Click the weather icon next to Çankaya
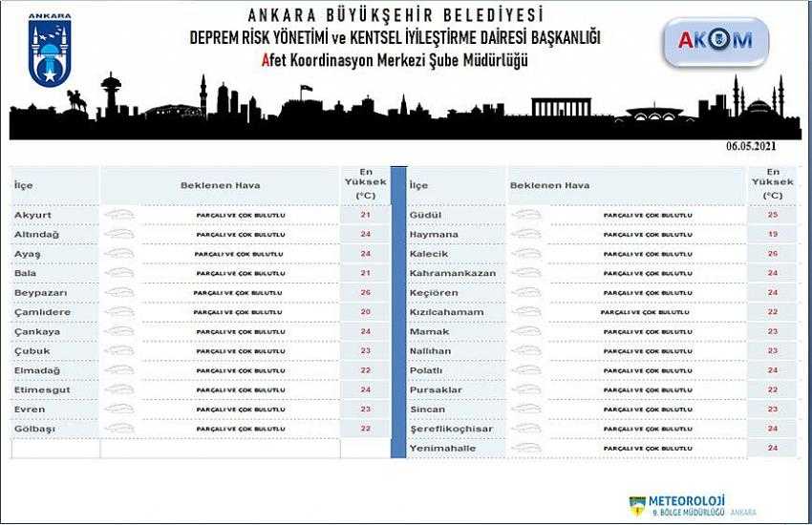812x525 pixels. click(119, 331)
